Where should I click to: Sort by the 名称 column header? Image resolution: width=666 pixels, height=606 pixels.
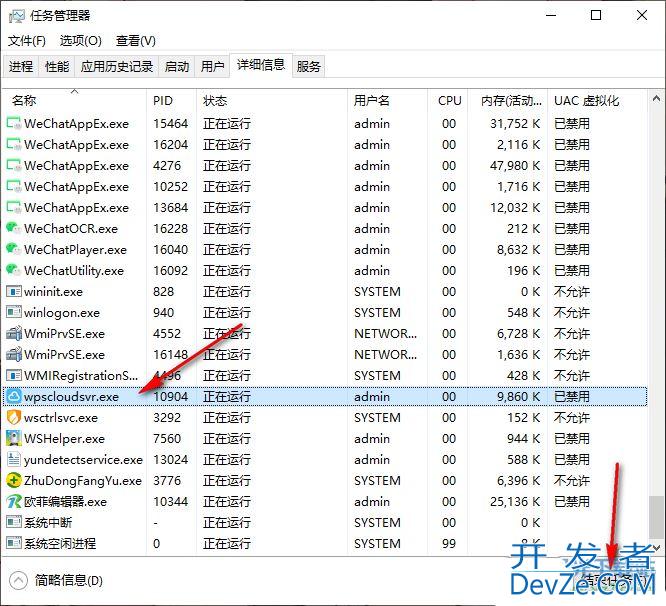tap(75, 101)
